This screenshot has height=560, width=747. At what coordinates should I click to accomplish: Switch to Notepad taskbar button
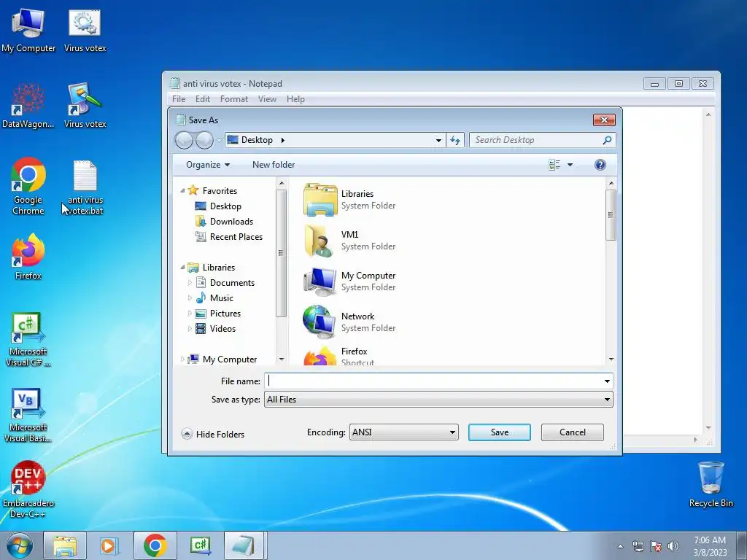244,545
